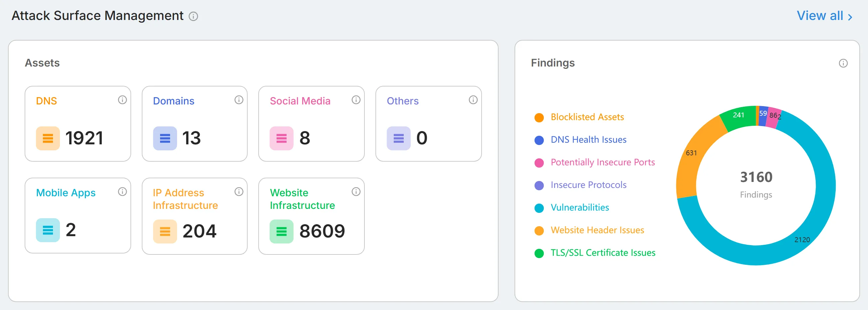This screenshot has height=310, width=868.
Task: Click the purple Others list icon
Action: click(x=399, y=138)
